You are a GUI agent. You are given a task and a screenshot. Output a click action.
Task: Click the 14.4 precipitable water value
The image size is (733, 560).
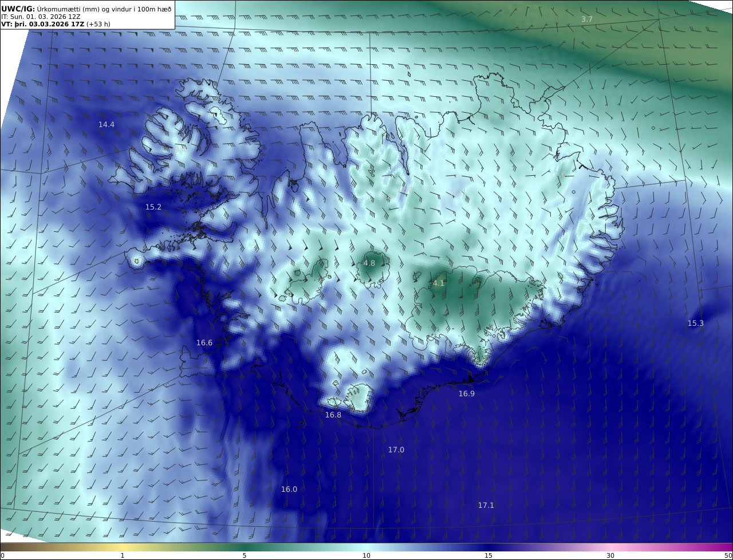coord(107,125)
